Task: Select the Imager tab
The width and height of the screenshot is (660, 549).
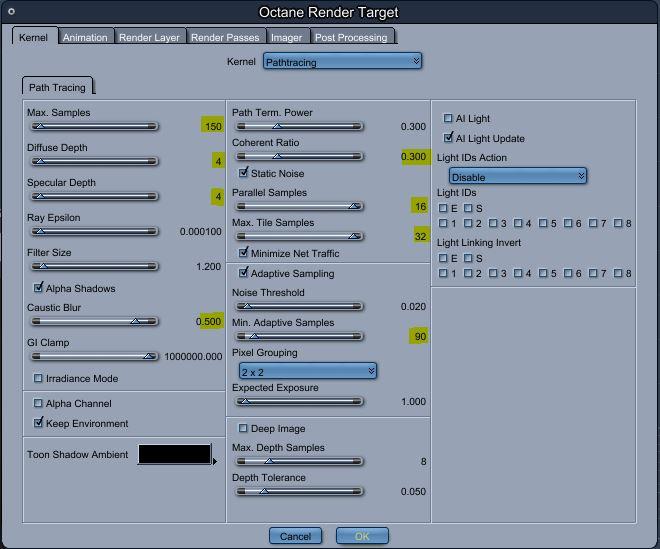Action: point(286,37)
